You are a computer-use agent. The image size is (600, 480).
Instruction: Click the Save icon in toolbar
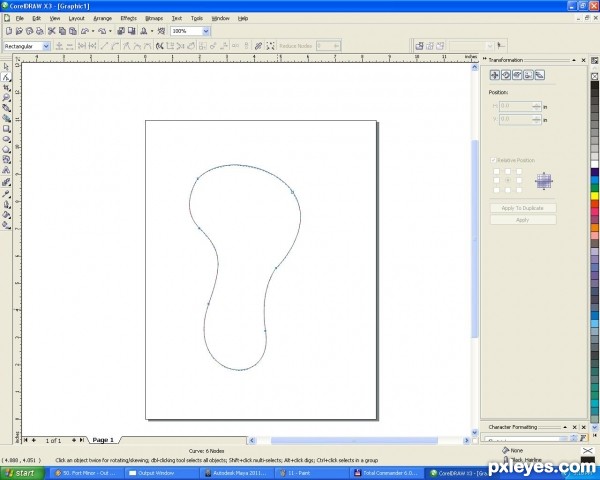pyautogui.click(x=29, y=31)
